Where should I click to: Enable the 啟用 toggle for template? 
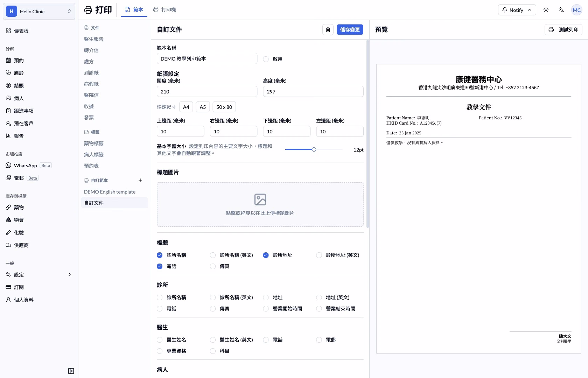pos(266,59)
